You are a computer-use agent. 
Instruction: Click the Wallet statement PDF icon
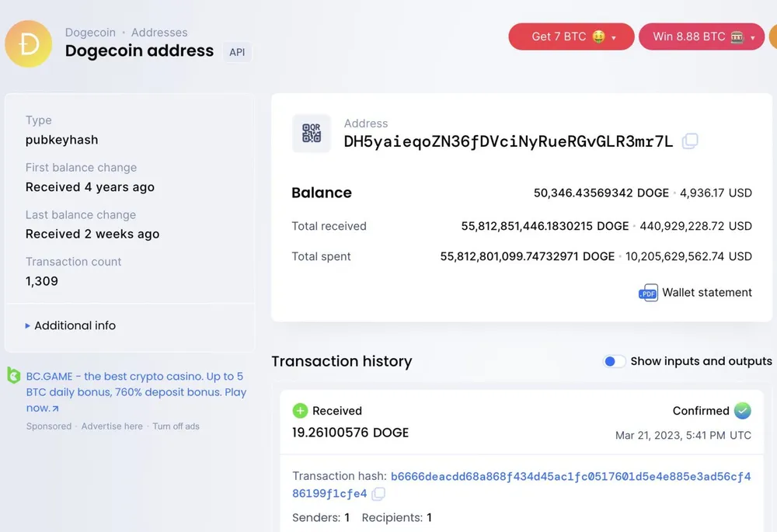tap(648, 293)
